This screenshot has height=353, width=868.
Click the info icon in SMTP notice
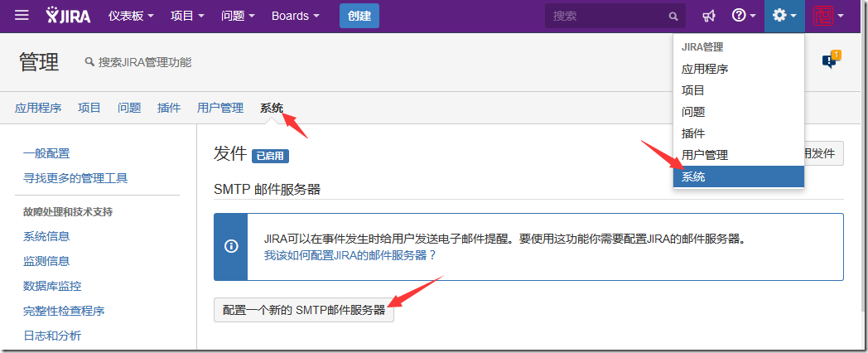pos(231,247)
